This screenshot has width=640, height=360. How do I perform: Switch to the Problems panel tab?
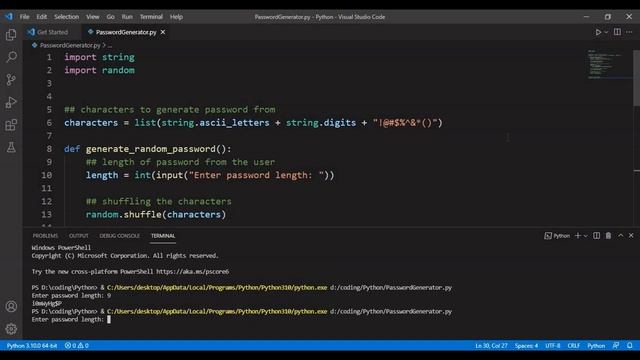tap(45, 236)
